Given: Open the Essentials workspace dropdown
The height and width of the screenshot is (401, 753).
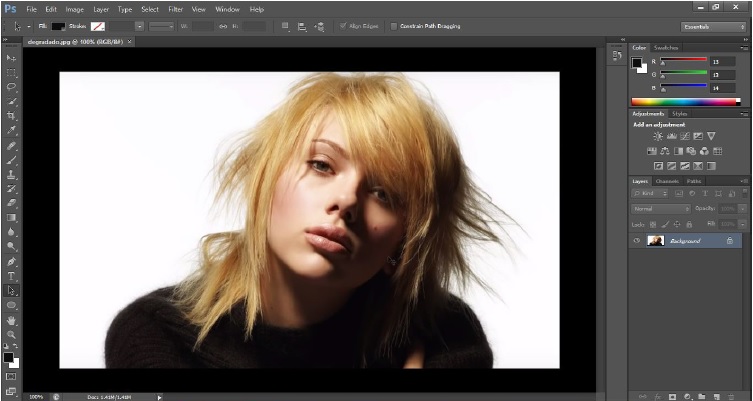Looking at the screenshot, I should tap(712, 26).
